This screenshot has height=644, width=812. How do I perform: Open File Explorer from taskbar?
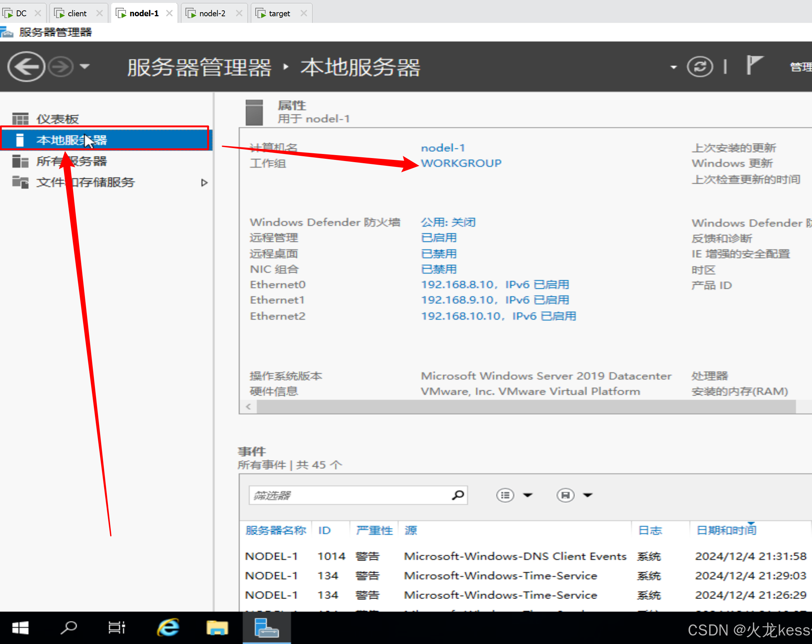coord(217,628)
